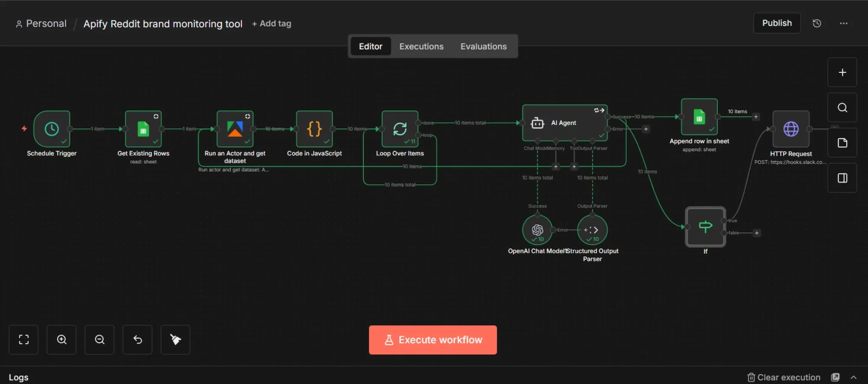Open the Structured Output Parser node

592,230
